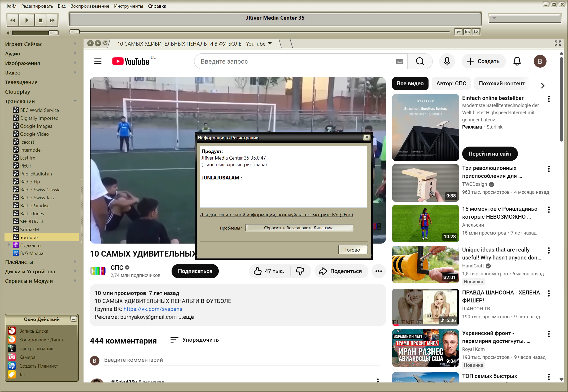
Task: Collapse the Окно Действий panel
Action: (x=73, y=319)
